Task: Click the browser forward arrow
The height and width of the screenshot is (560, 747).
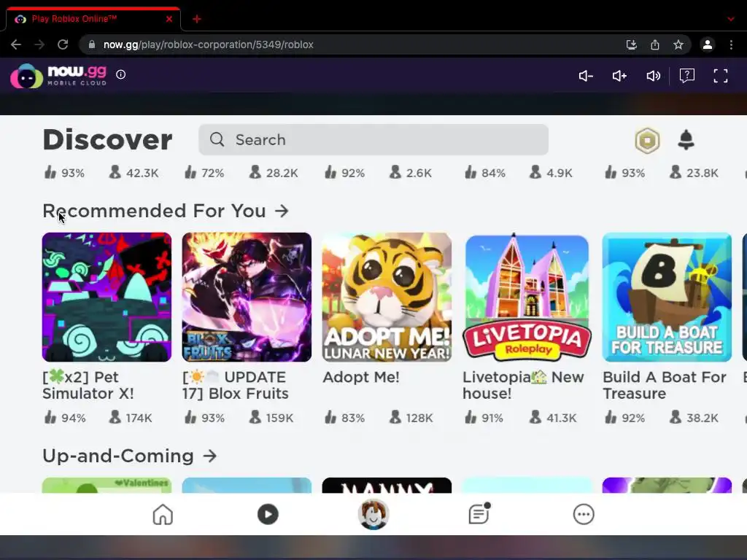Action: 39,44
